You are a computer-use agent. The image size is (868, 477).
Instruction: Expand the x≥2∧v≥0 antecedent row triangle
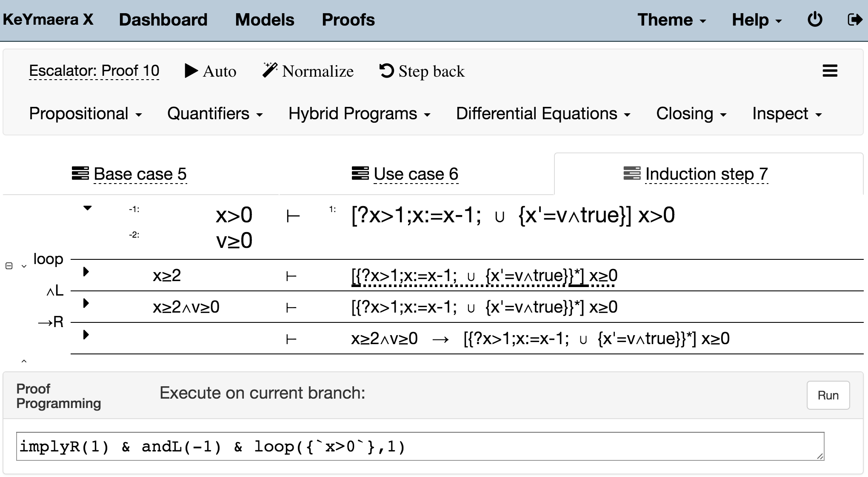click(x=86, y=303)
